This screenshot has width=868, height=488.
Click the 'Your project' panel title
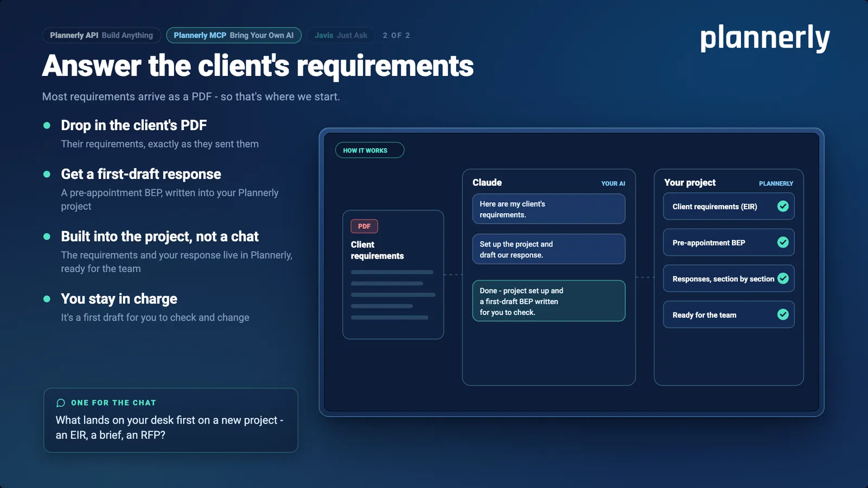pyautogui.click(x=690, y=183)
